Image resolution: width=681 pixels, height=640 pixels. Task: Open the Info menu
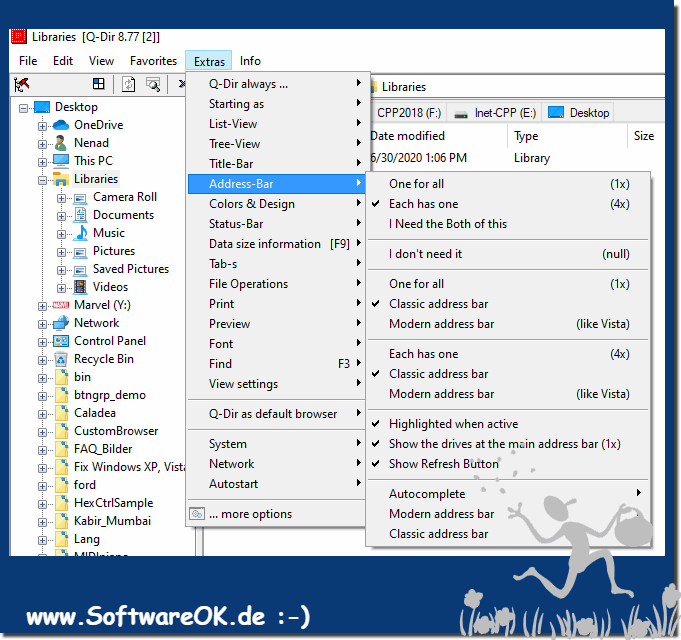click(250, 61)
